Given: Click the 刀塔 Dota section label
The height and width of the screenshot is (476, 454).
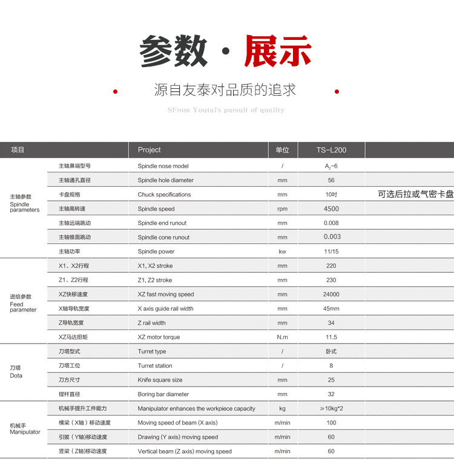Looking at the screenshot, I should click(x=16, y=371).
